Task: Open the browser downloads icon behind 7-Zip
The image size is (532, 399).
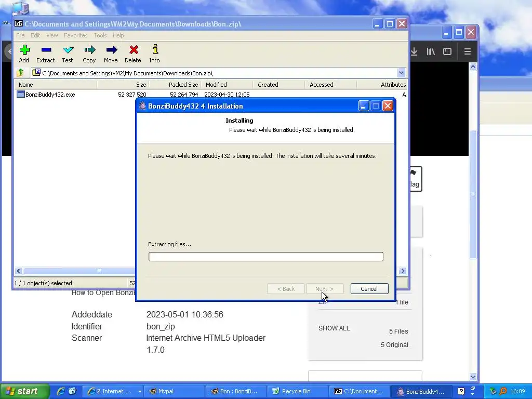Action: click(414, 51)
